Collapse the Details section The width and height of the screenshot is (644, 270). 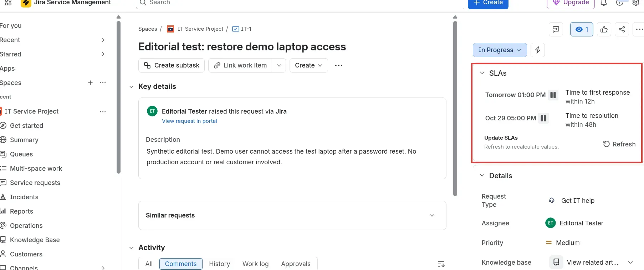click(x=482, y=176)
